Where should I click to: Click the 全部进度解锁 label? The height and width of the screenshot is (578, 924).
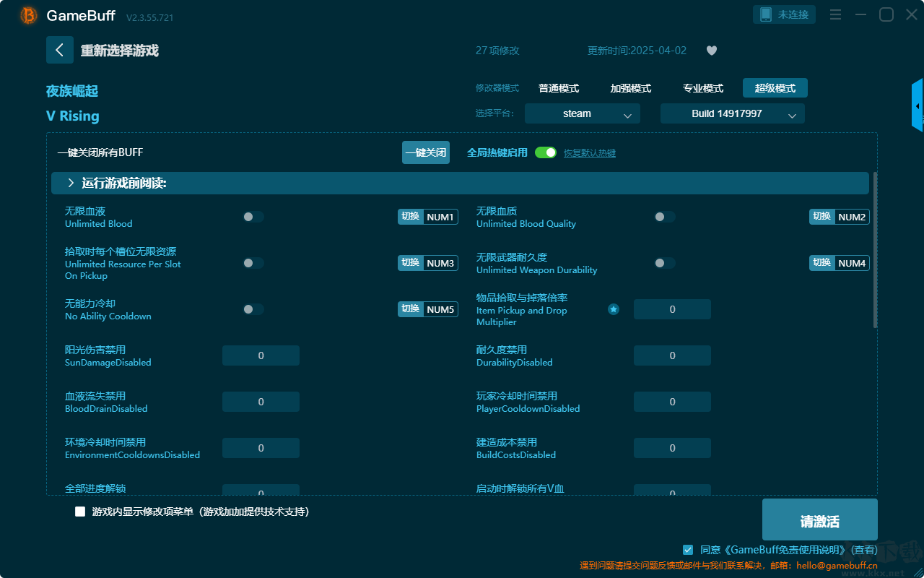[x=95, y=488]
